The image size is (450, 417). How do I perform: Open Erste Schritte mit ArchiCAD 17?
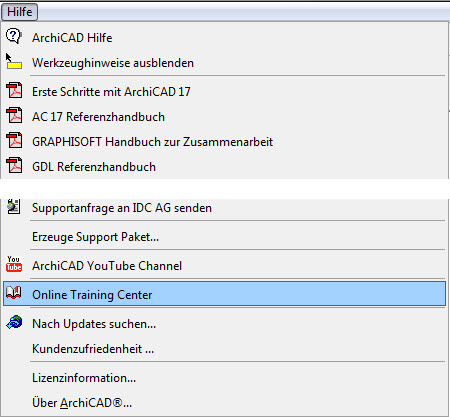click(x=224, y=92)
